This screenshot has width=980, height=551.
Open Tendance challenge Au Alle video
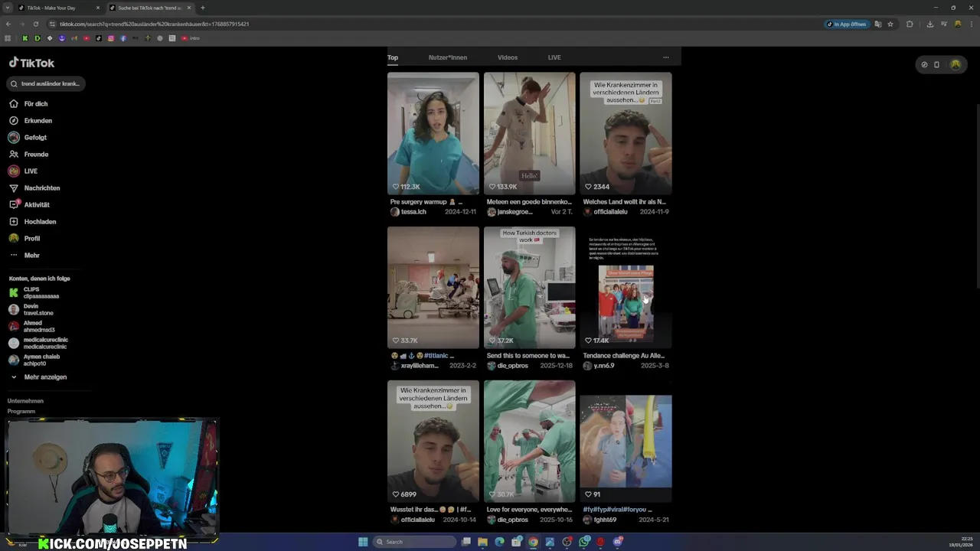coord(626,287)
